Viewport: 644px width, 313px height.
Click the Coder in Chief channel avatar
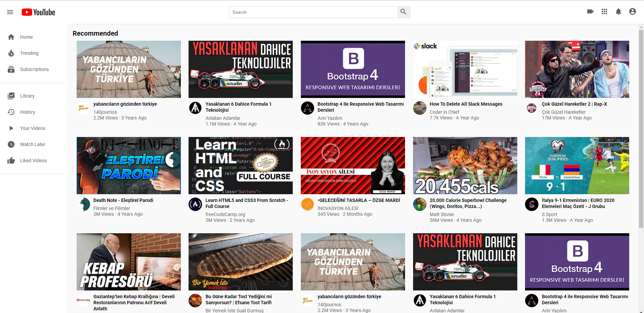tap(419, 108)
